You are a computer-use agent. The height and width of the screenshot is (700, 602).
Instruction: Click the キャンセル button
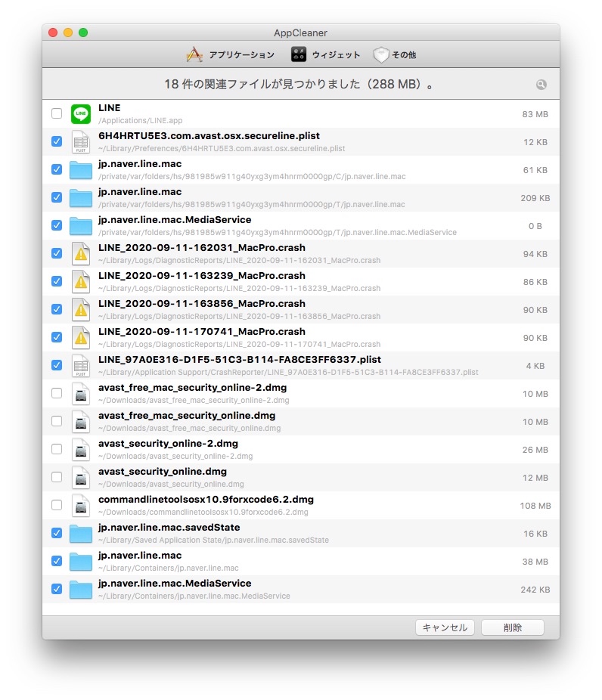click(445, 627)
